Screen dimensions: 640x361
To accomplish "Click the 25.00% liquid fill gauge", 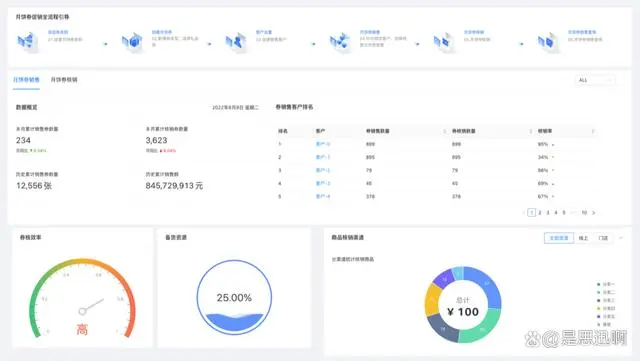I will pyautogui.click(x=234, y=297).
